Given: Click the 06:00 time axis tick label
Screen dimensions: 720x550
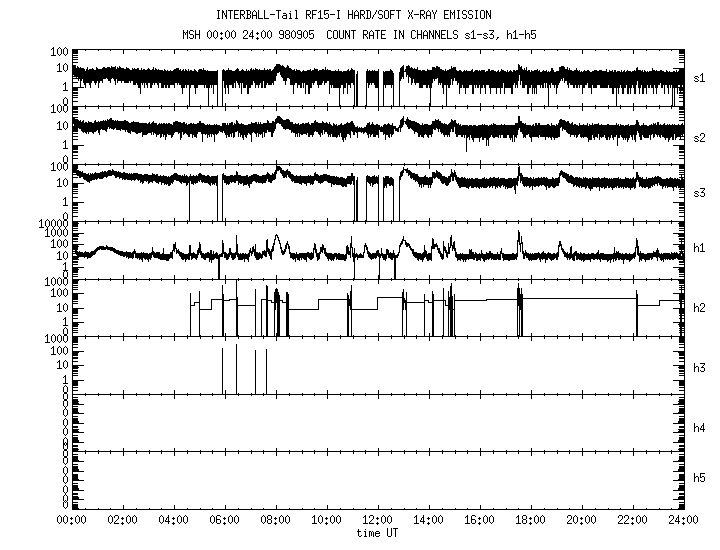Looking at the screenshot, I should tap(224, 520).
